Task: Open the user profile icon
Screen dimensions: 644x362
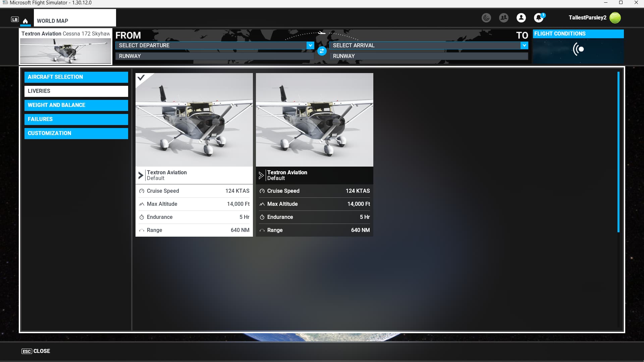Action: point(521,18)
